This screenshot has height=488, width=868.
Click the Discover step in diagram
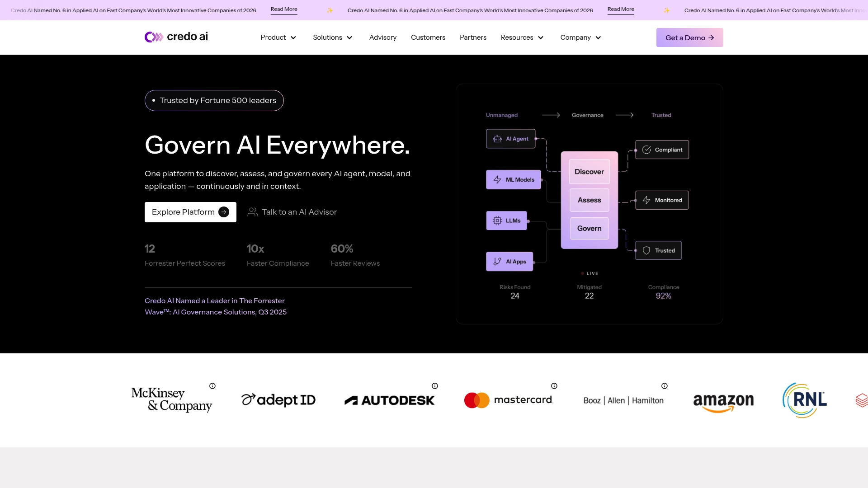[589, 172]
